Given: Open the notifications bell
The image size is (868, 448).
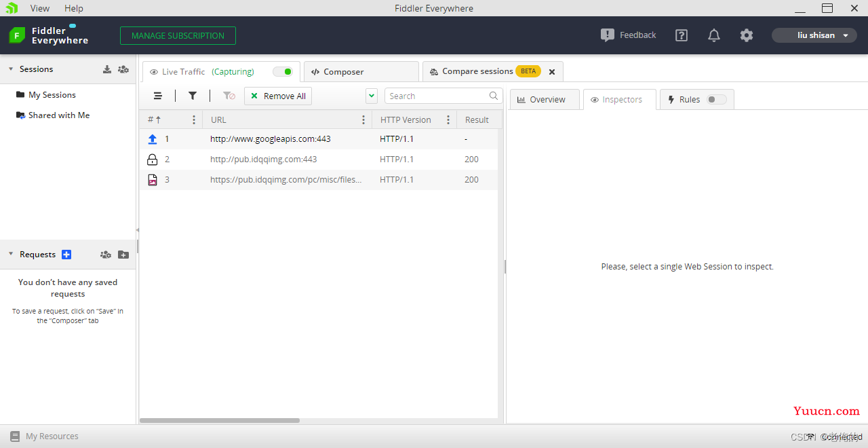Looking at the screenshot, I should point(714,35).
